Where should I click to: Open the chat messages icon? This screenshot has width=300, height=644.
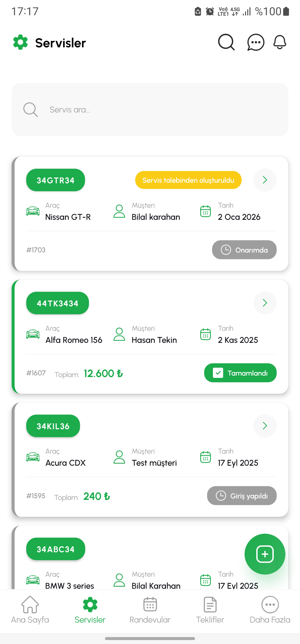pyautogui.click(x=255, y=42)
